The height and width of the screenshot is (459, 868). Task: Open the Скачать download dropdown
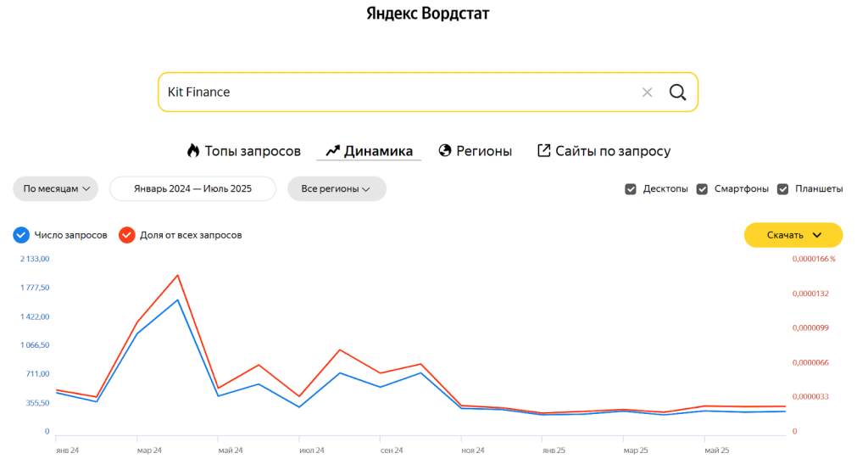click(793, 235)
